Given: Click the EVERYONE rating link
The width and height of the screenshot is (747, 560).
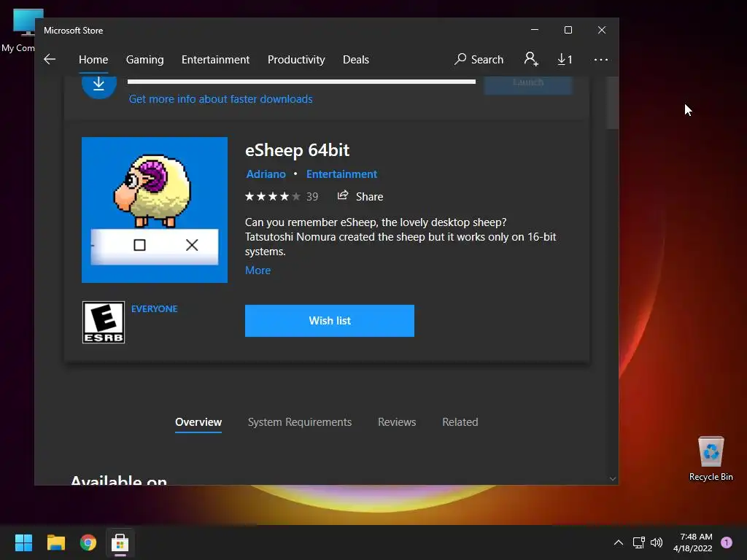Looking at the screenshot, I should [155, 308].
